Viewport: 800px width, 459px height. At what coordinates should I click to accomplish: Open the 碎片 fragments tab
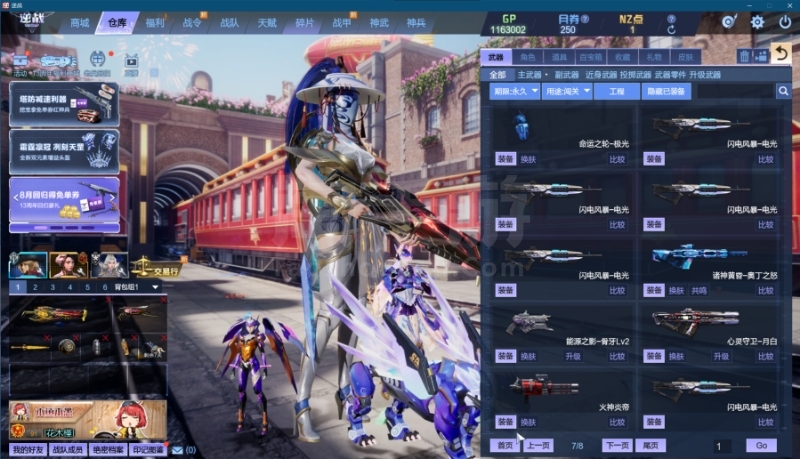click(x=304, y=23)
